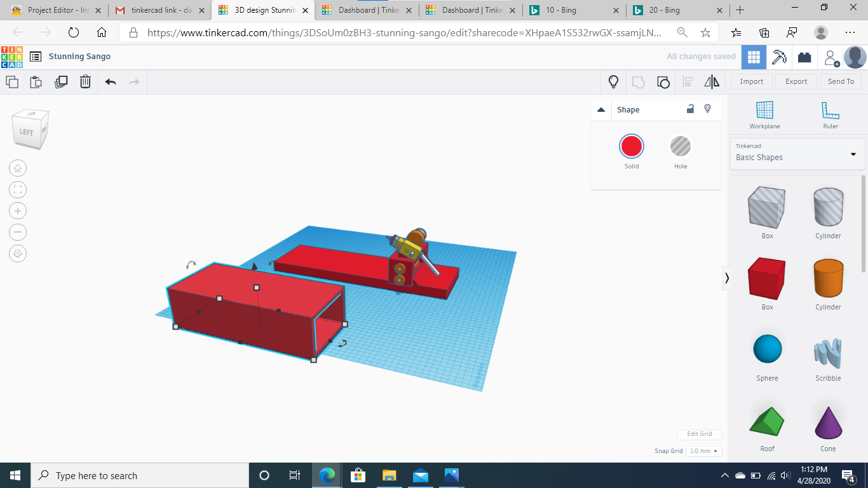Open Blocks mode with the pickaxe icon
The height and width of the screenshot is (488, 868).
tap(779, 57)
